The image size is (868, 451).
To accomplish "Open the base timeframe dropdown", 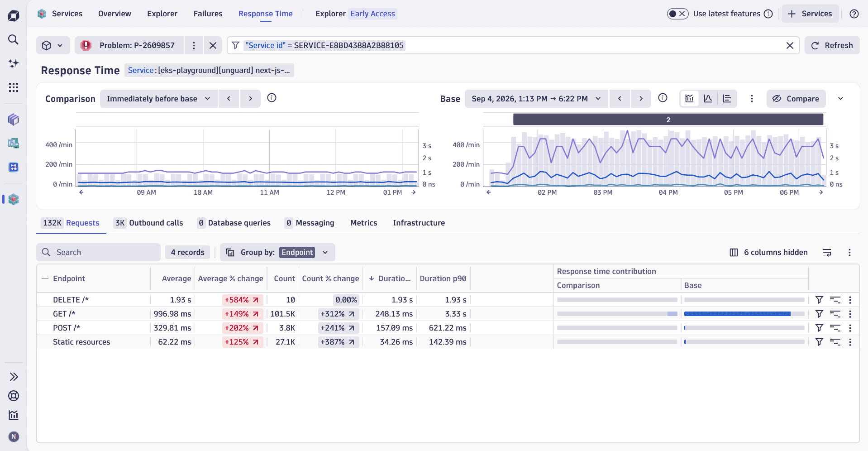I will point(536,99).
